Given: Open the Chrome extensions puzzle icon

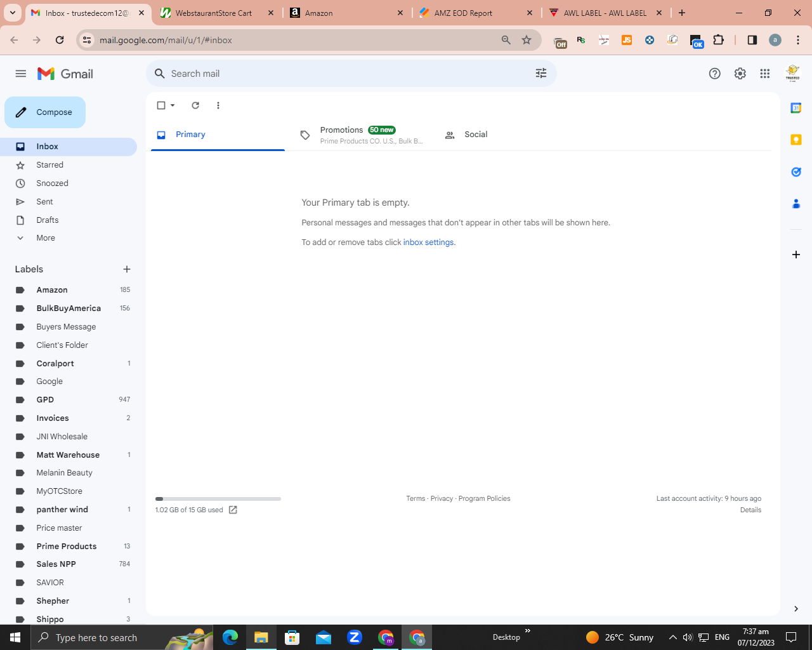Looking at the screenshot, I should pyautogui.click(x=718, y=40).
